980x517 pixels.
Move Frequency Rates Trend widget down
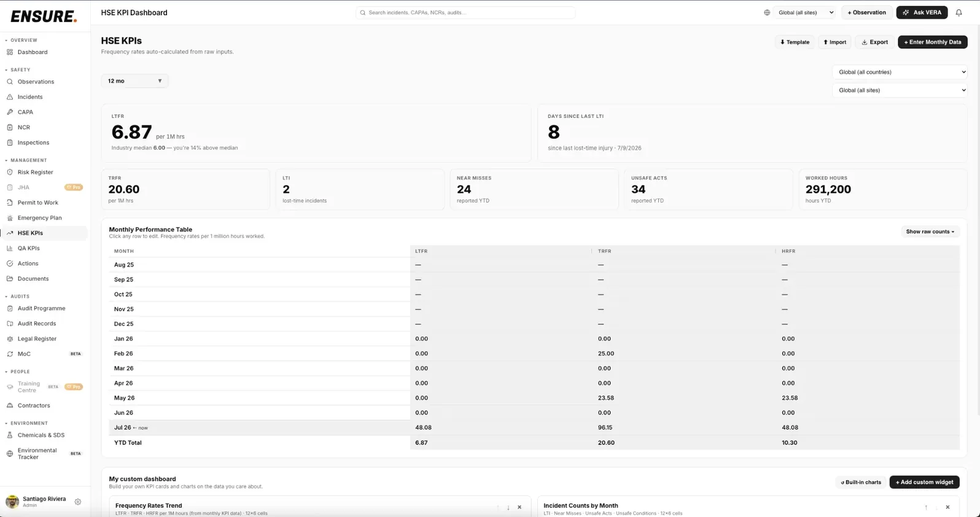point(508,507)
